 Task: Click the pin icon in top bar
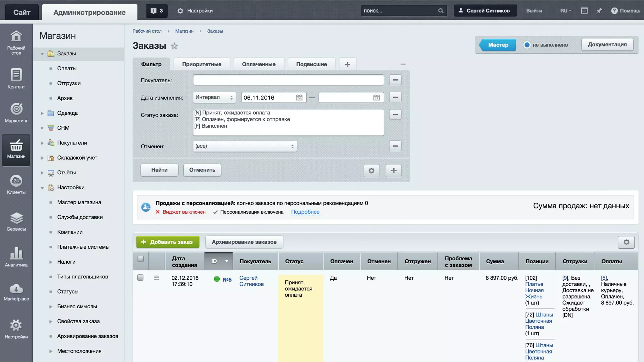coord(599,11)
